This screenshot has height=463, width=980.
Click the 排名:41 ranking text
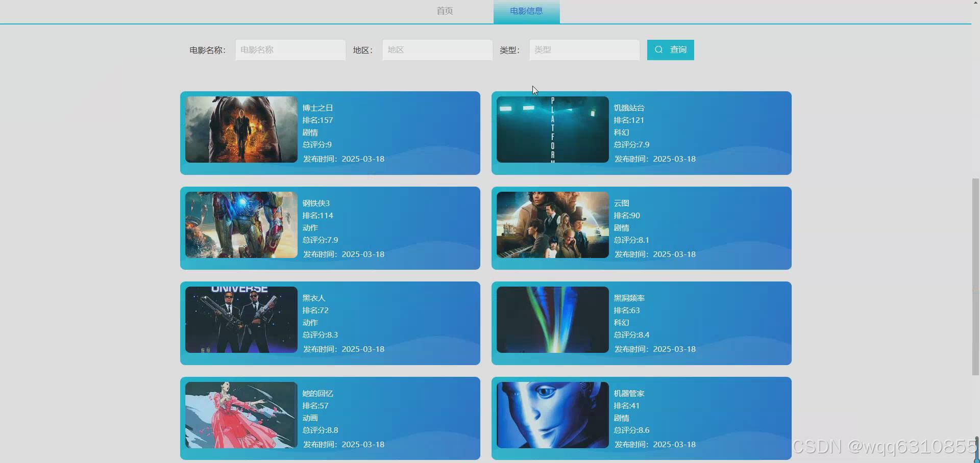coord(627,406)
